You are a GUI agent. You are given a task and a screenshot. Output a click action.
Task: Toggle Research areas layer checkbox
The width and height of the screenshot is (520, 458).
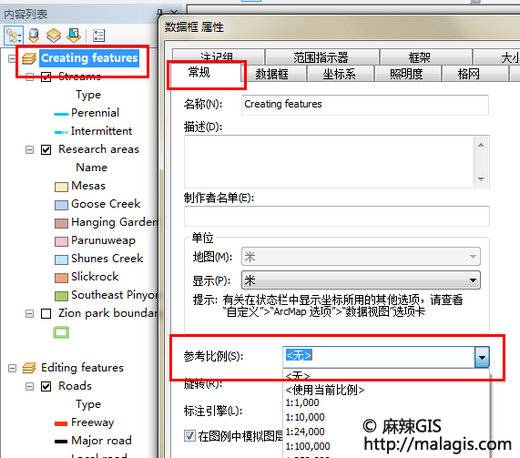click(46, 150)
